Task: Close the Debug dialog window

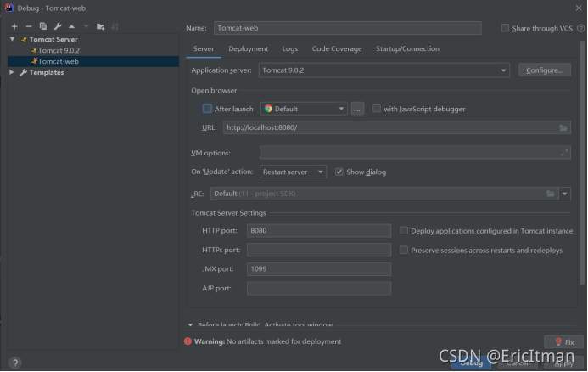Action: tap(579, 8)
